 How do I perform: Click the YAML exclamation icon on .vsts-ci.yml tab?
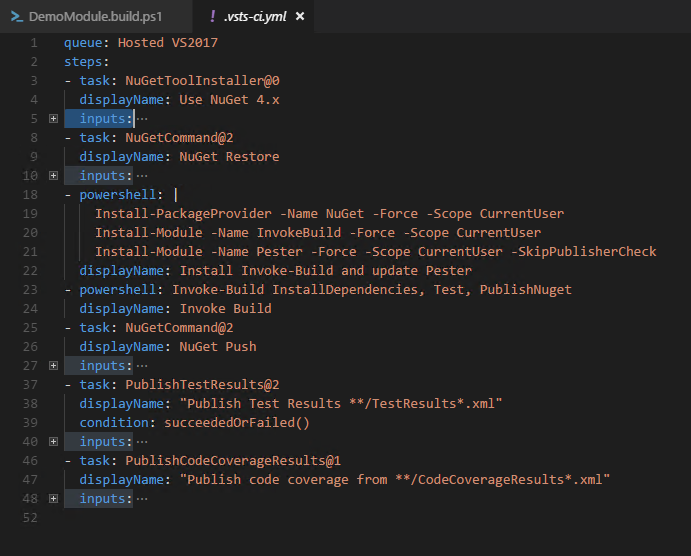point(213,16)
